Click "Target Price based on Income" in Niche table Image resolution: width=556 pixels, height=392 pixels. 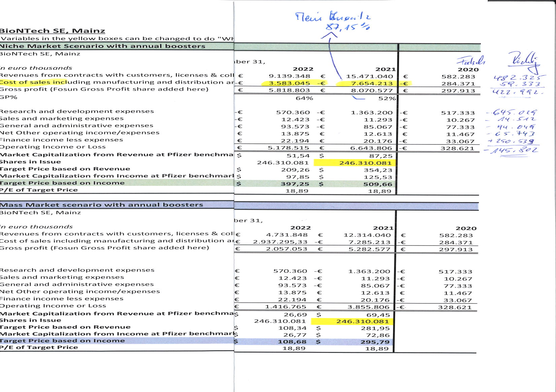pos(62,183)
